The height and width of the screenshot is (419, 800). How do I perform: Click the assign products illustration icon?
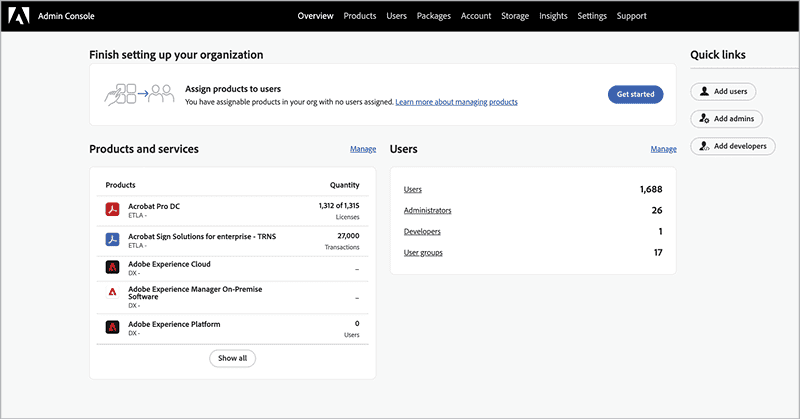coord(139,94)
